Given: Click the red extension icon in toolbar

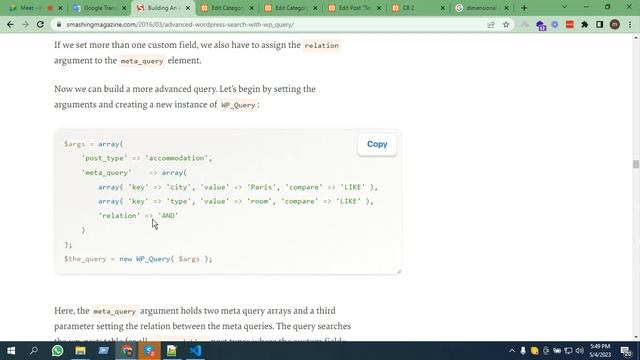Looking at the screenshot, I should [x=570, y=24].
